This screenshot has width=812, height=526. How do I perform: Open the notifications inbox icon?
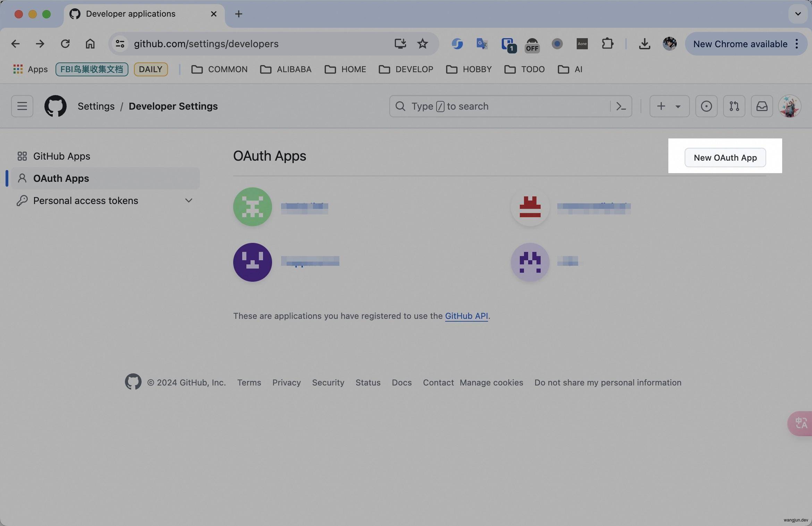coord(762,106)
